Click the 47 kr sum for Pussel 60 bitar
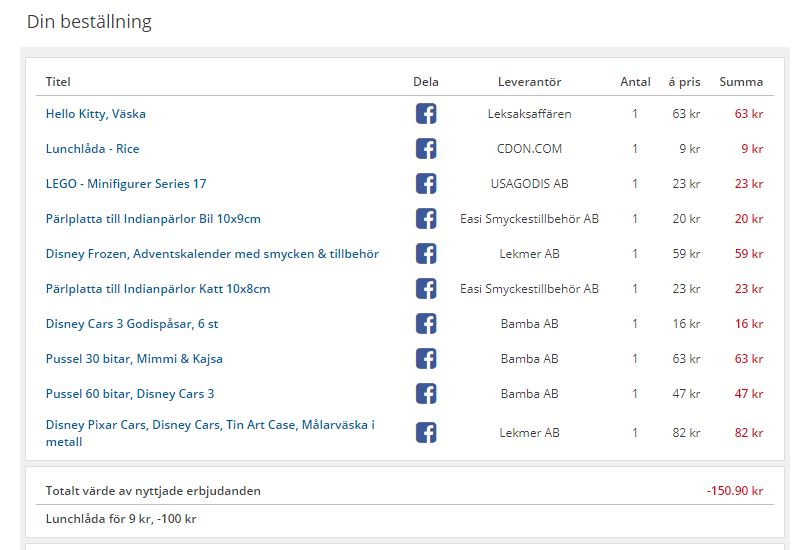 click(x=749, y=394)
